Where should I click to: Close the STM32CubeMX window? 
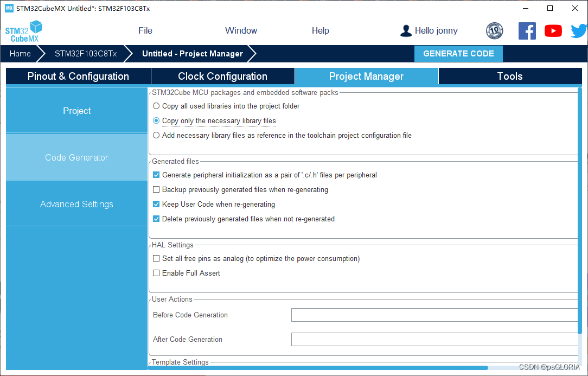(575, 8)
